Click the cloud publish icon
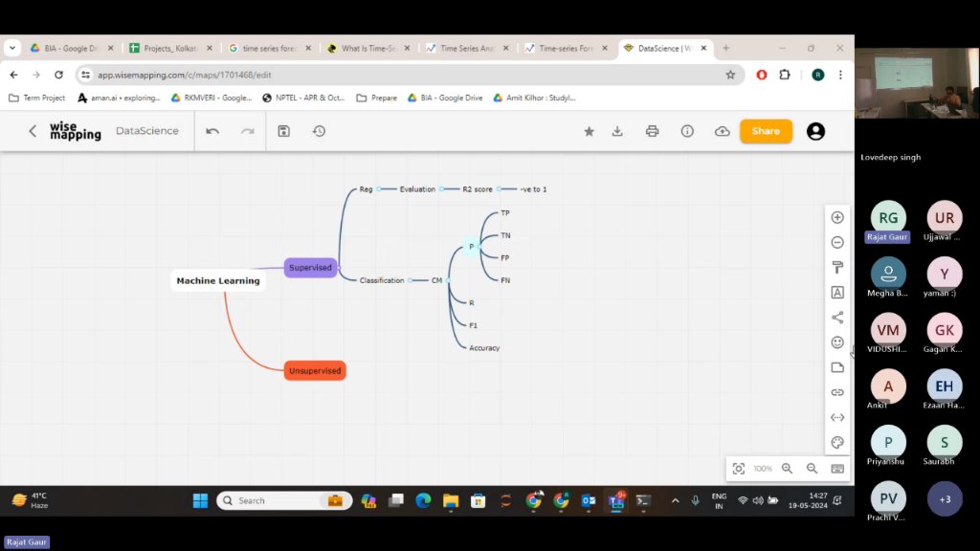The image size is (980, 551). pos(723,131)
